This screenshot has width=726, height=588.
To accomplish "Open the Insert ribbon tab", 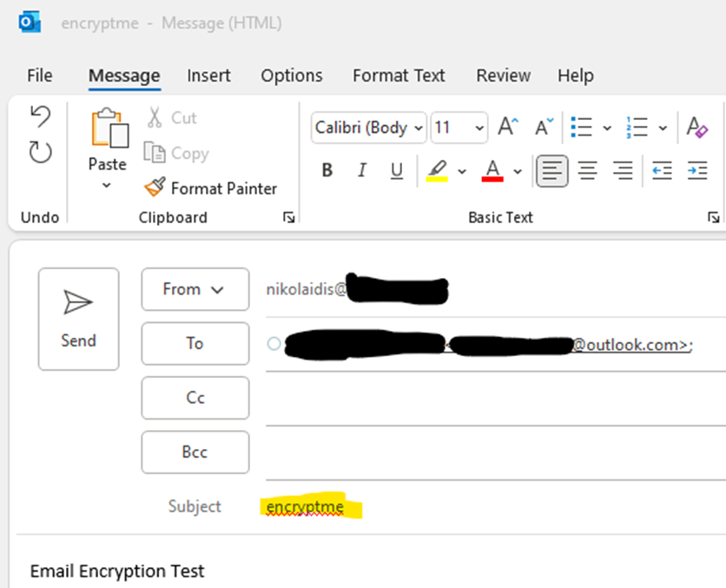I will pos(208,76).
